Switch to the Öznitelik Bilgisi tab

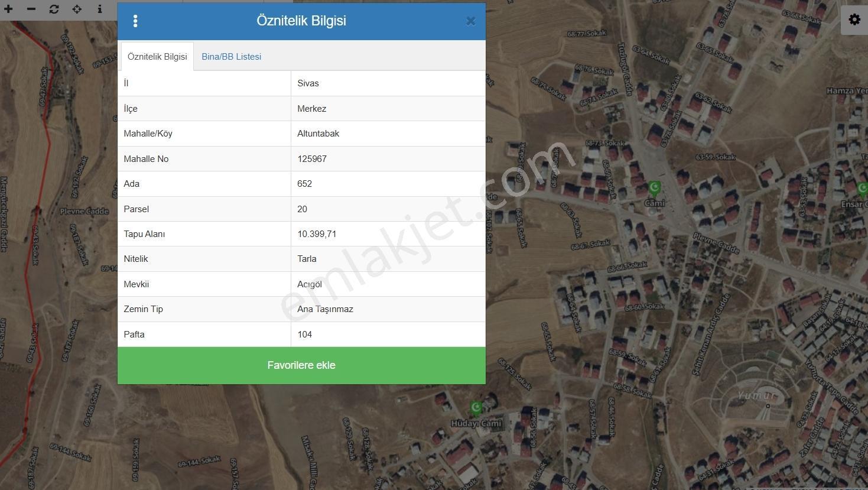coord(157,57)
